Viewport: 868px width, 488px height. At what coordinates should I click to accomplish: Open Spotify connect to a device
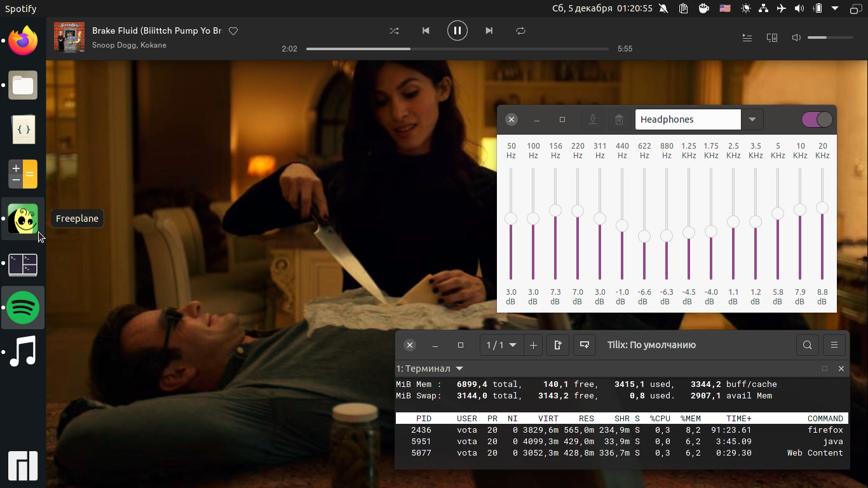pyautogui.click(x=772, y=37)
